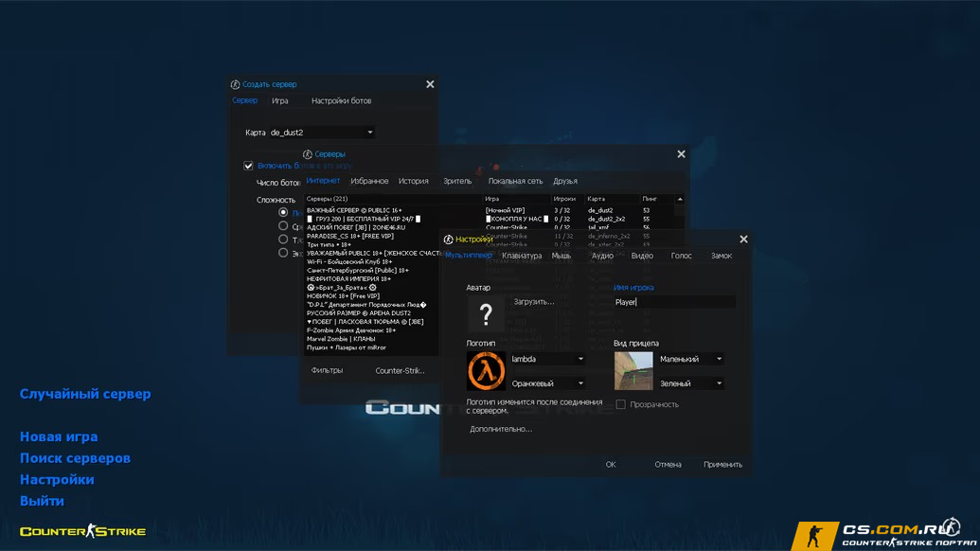
Task: Click the Загрузить... avatar button
Action: (x=534, y=302)
